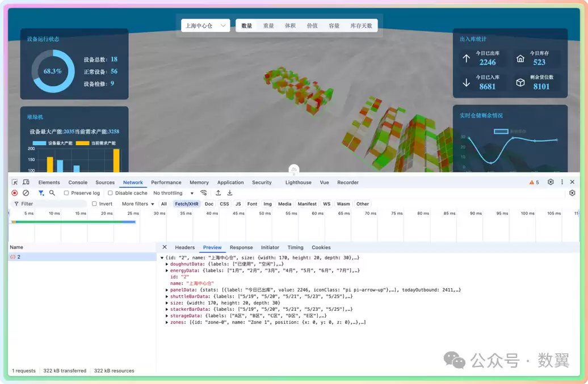Click the inspect element picker icon
The image size is (588, 384).
click(15, 183)
